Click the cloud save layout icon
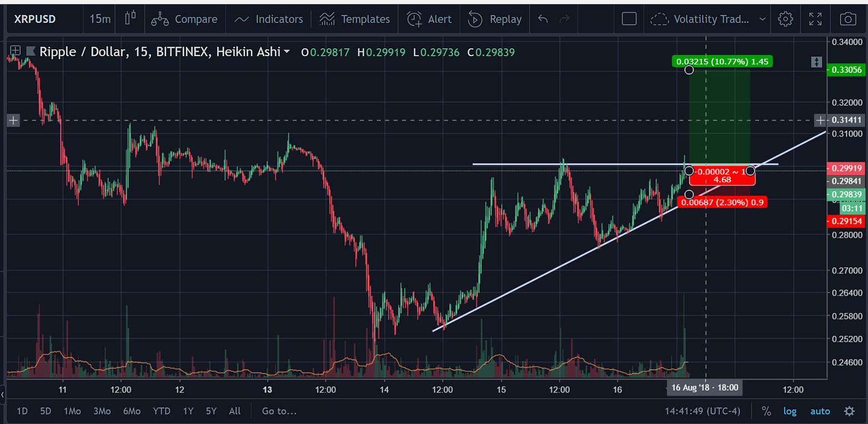Screen dimensions: 868x424 coord(660,19)
